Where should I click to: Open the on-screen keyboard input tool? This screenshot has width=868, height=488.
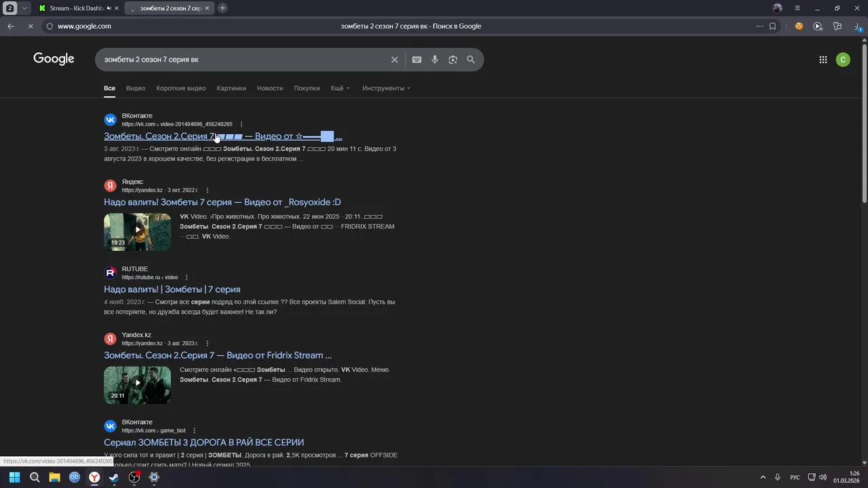[x=416, y=60]
